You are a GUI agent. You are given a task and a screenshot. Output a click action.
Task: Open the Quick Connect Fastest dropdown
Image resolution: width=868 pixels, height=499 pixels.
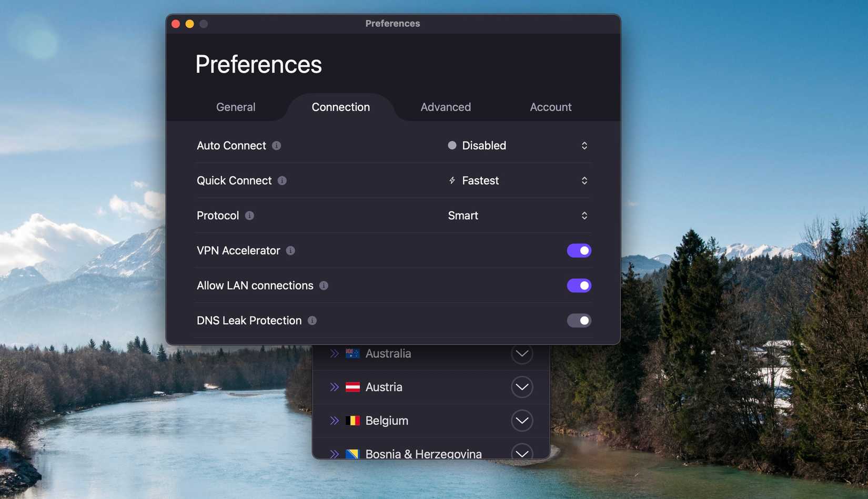coord(518,181)
